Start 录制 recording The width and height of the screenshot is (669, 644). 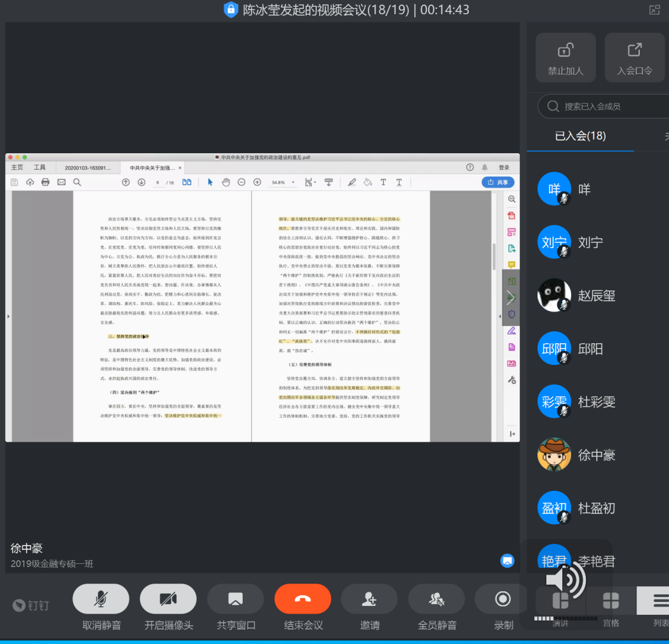(x=503, y=599)
